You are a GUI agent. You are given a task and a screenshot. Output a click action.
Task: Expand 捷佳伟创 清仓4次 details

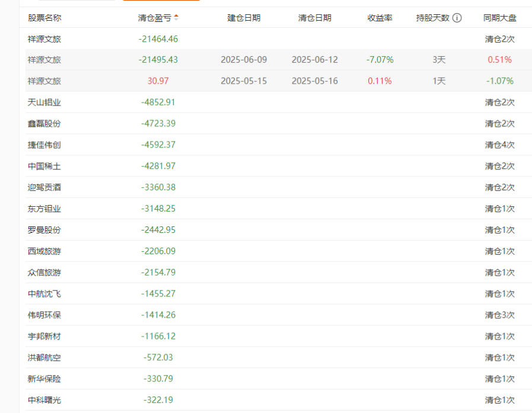(500, 145)
